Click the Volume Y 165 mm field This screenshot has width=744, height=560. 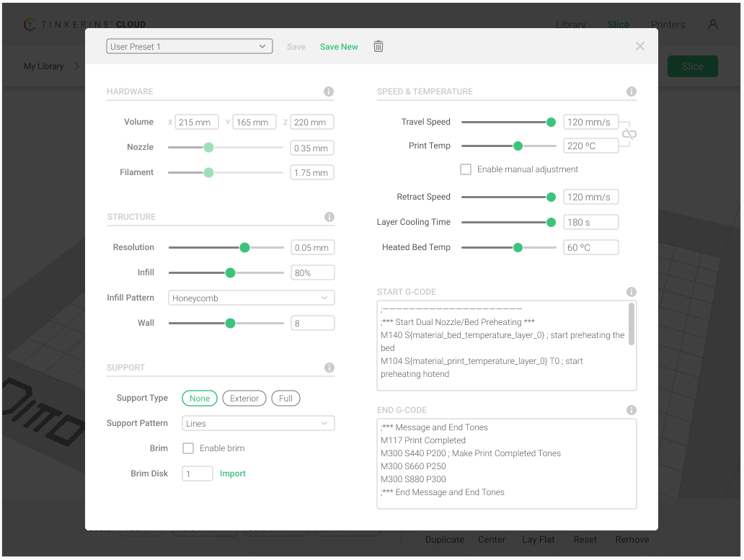click(254, 122)
